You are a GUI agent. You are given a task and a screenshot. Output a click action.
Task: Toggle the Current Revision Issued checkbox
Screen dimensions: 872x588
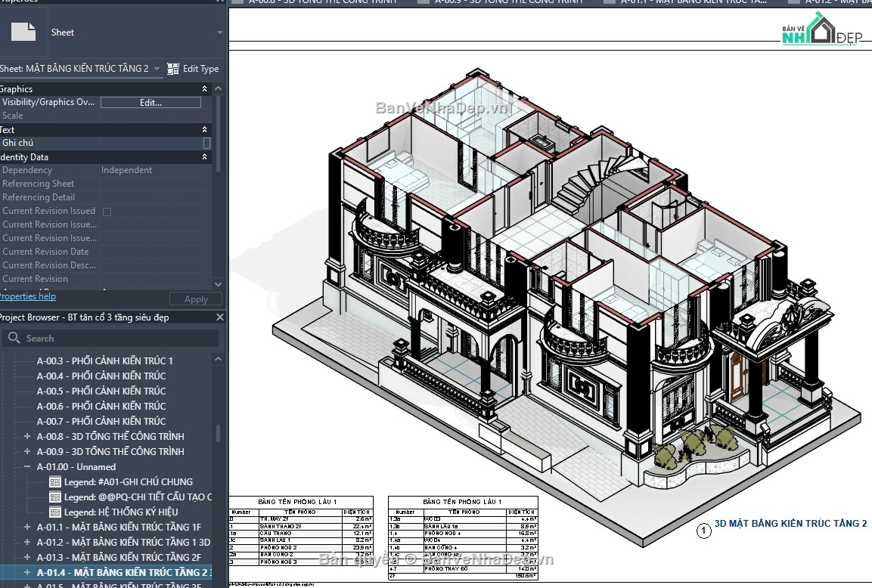pos(107,212)
